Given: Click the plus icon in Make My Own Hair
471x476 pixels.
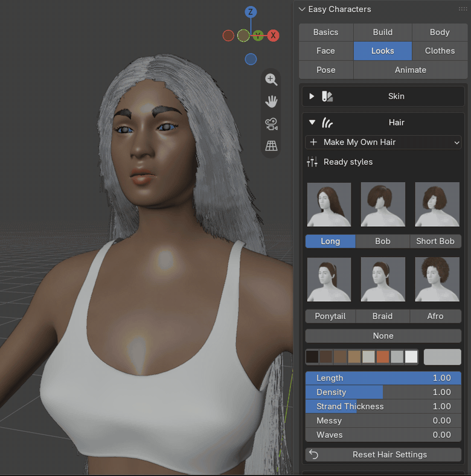Looking at the screenshot, I should (x=313, y=142).
